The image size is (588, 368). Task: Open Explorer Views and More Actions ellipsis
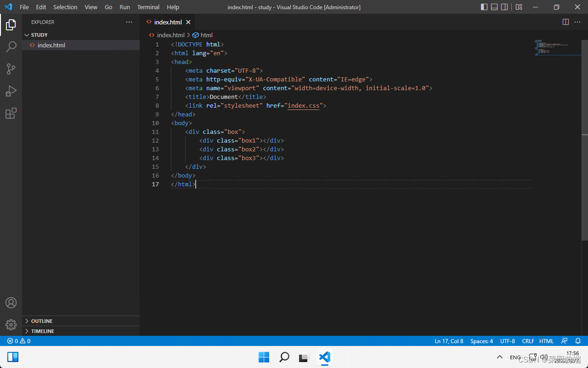pyautogui.click(x=129, y=22)
